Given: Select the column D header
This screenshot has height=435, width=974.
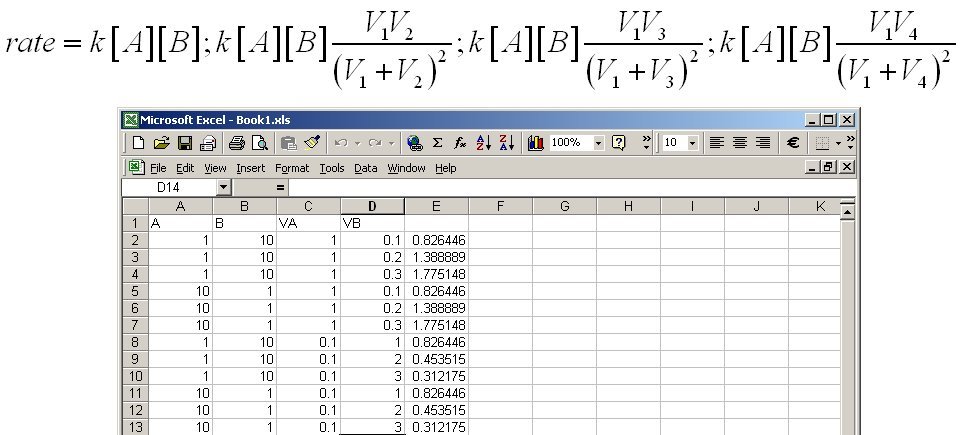Looking at the screenshot, I should pos(372,206).
